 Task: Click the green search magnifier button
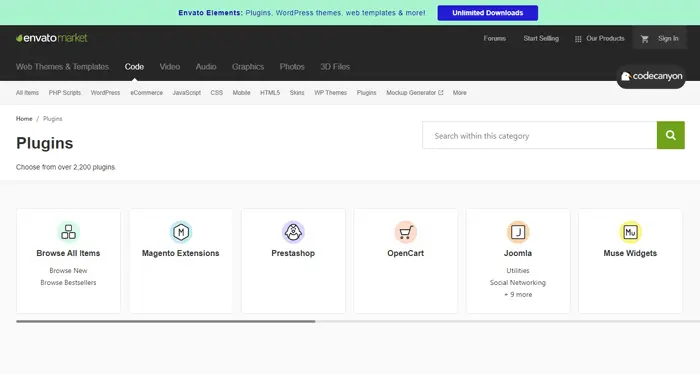671,135
